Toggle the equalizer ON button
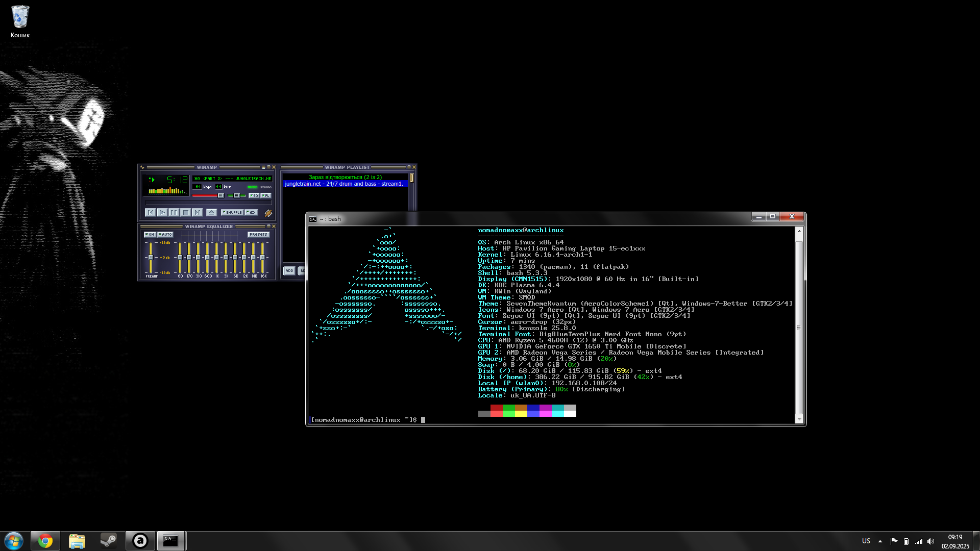This screenshot has height=551, width=980. click(x=150, y=235)
